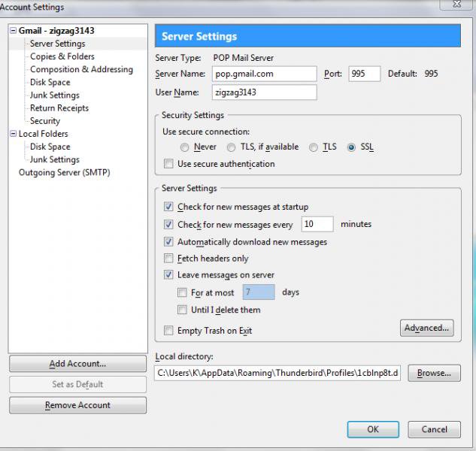Click the Server Name input field
Image resolution: width=476 pixels, height=451 pixels.
pos(265,74)
